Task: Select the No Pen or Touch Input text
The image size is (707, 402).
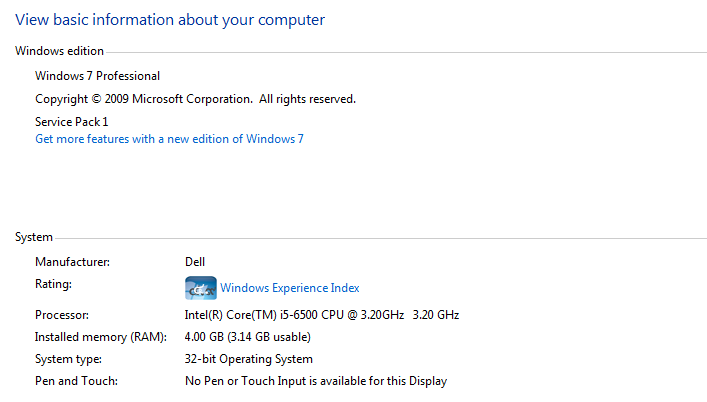Action: (316, 381)
